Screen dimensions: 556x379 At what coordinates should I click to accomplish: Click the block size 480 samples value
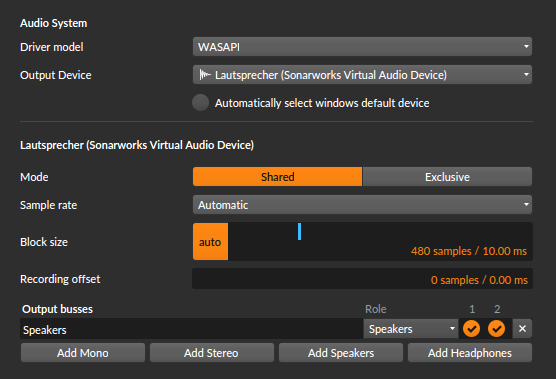coord(469,251)
